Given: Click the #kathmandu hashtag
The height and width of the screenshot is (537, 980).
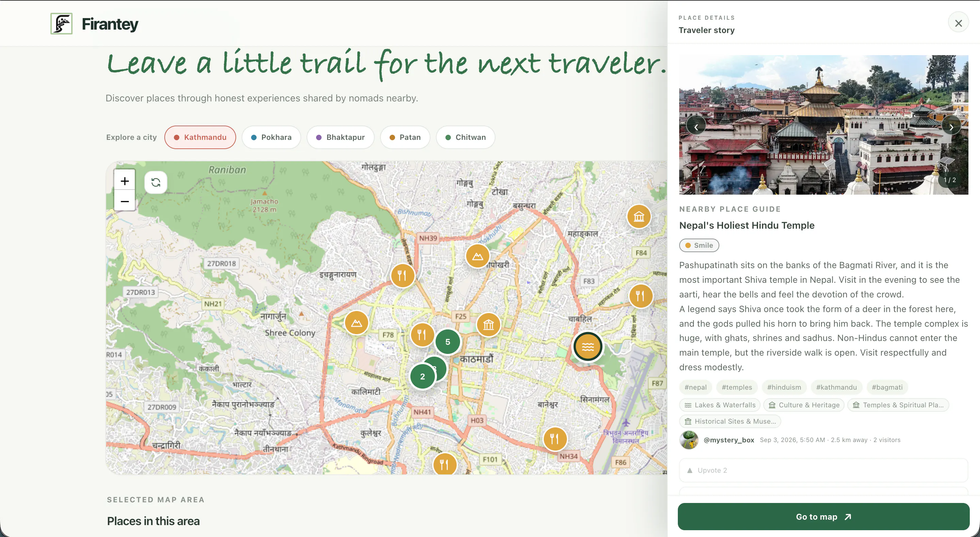Looking at the screenshot, I should tap(836, 387).
